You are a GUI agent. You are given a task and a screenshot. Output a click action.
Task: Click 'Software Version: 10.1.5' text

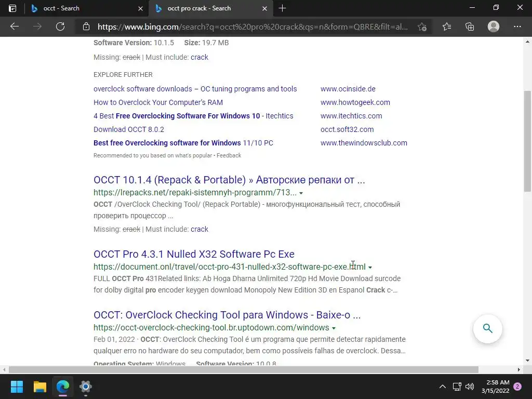pyautogui.click(x=134, y=43)
